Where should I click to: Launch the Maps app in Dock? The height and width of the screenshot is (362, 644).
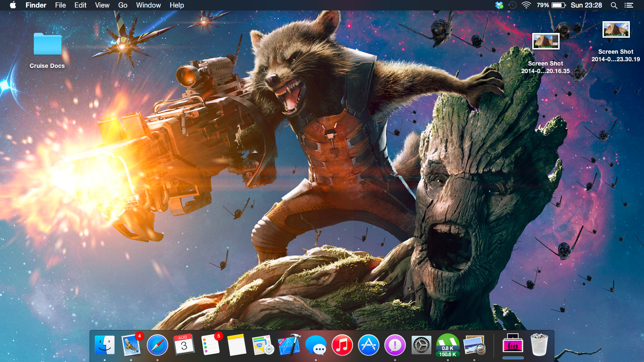pos(263,345)
